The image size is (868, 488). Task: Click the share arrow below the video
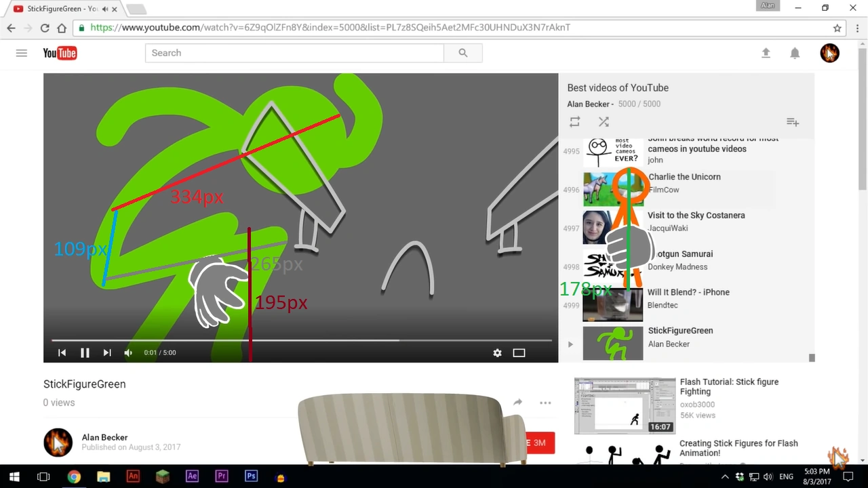517,402
